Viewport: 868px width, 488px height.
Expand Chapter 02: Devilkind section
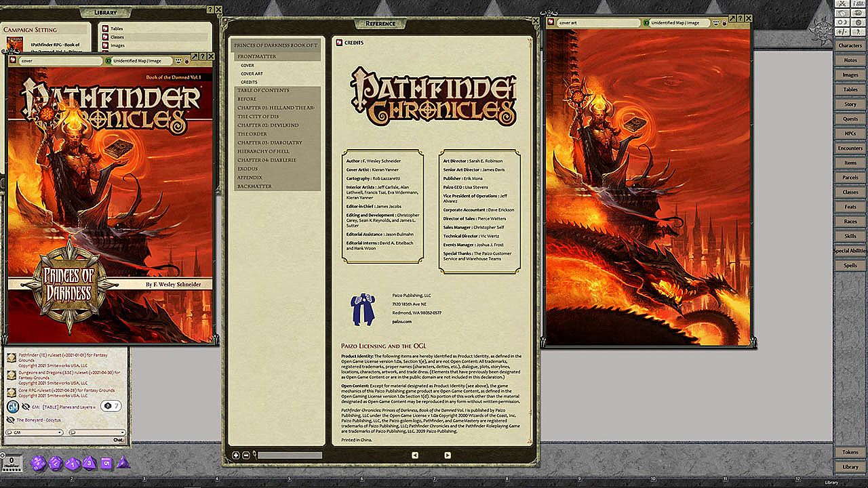(x=277, y=125)
